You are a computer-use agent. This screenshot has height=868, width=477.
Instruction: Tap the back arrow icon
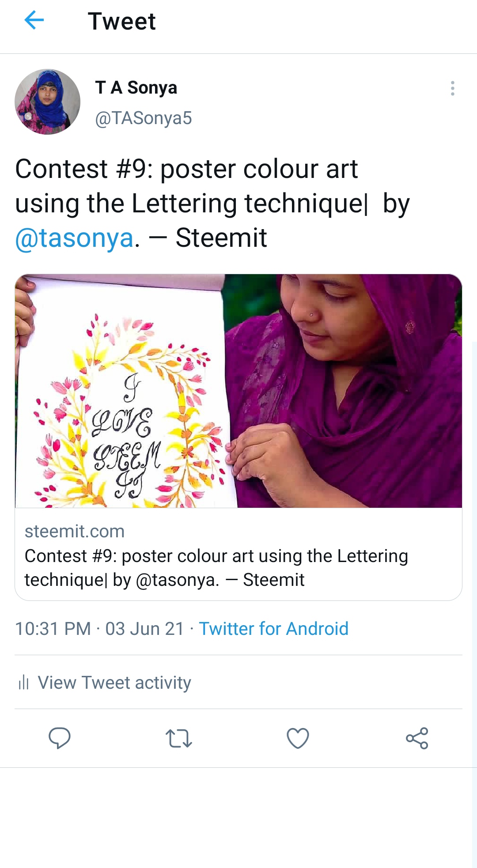[x=34, y=20]
